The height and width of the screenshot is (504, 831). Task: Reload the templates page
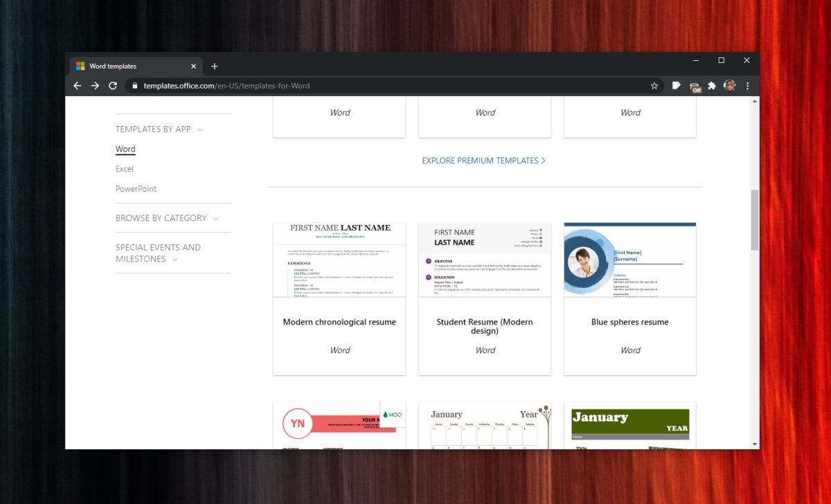pos(113,85)
